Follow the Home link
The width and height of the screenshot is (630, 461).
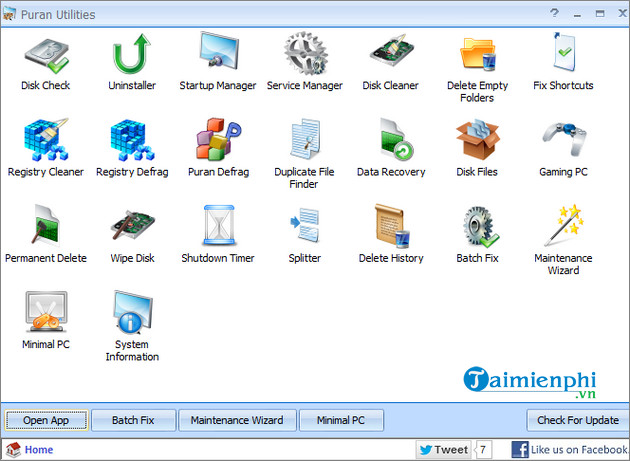point(39,450)
